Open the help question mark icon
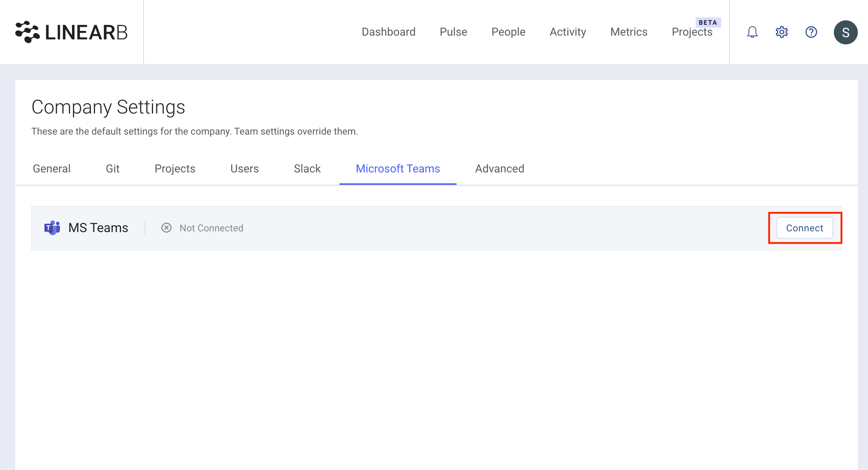The width and height of the screenshot is (868, 470). [811, 32]
